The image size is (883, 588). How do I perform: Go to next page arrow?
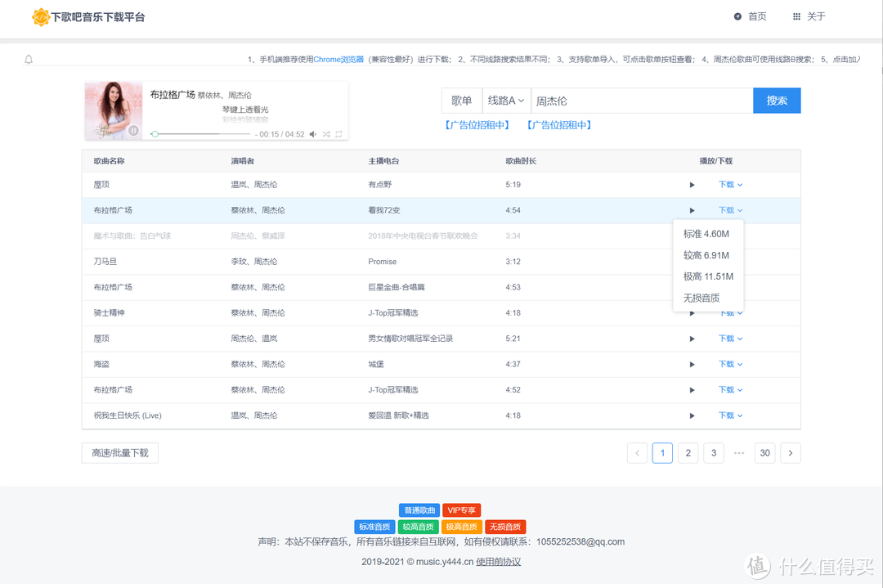point(791,453)
